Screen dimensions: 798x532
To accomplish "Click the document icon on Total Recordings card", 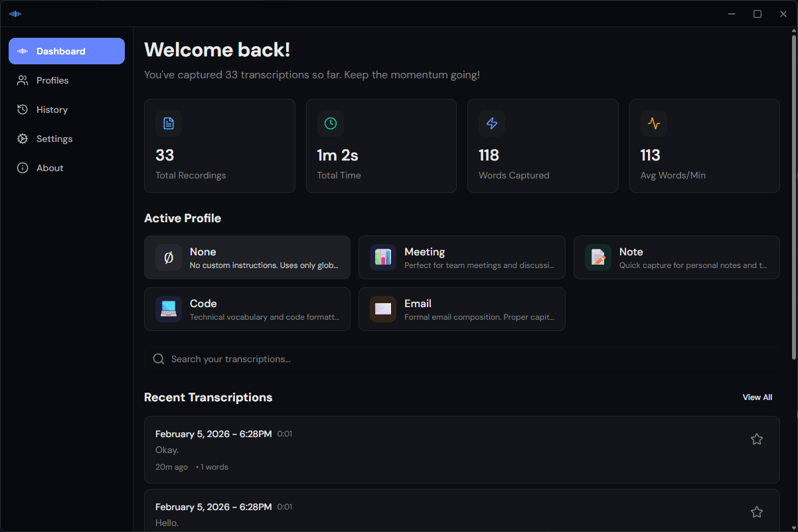I will point(168,123).
